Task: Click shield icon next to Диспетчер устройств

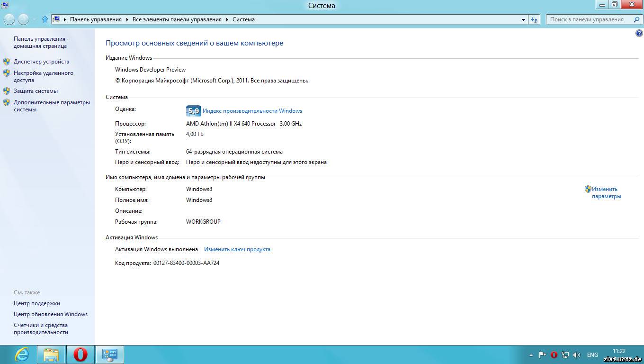Action: pyautogui.click(x=7, y=62)
